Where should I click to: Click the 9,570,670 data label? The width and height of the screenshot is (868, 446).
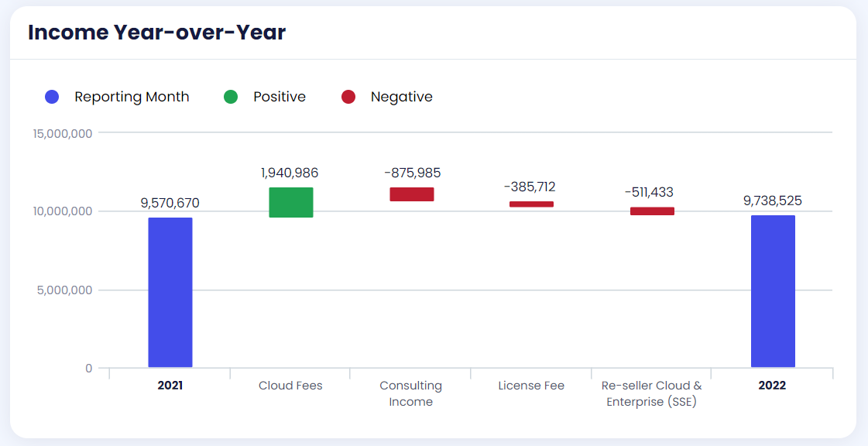170,203
